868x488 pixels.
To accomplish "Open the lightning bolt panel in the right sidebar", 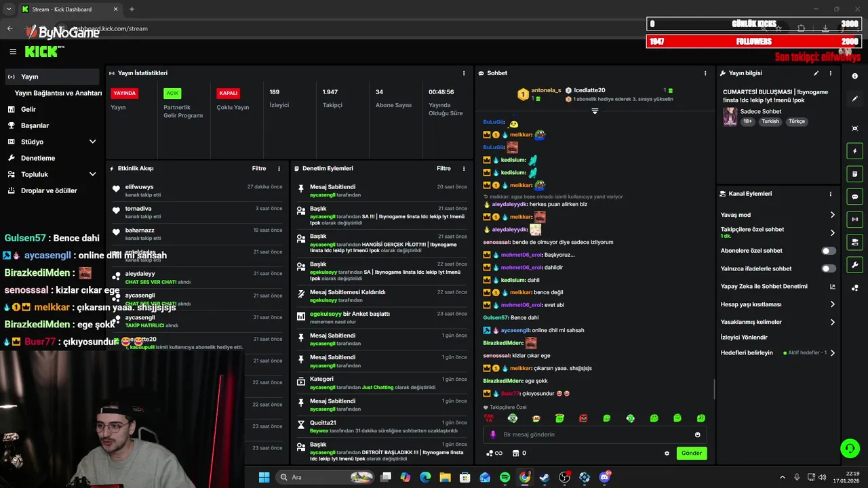I will [854, 151].
